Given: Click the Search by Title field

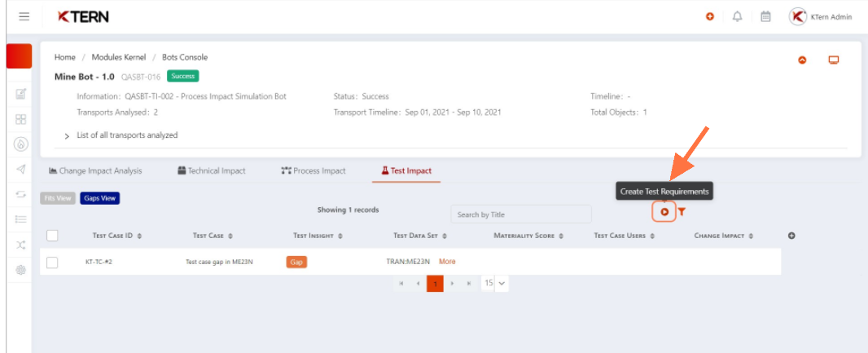Looking at the screenshot, I should (x=521, y=214).
